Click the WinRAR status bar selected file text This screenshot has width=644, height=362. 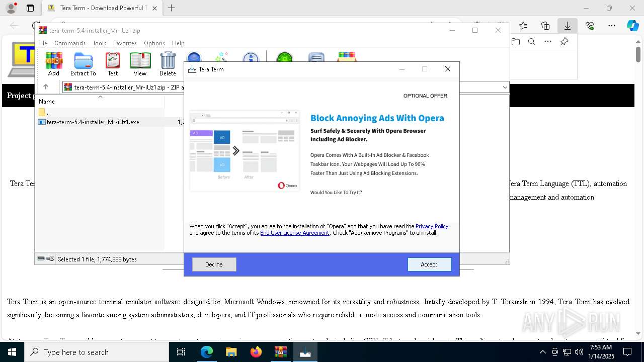pos(97,259)
